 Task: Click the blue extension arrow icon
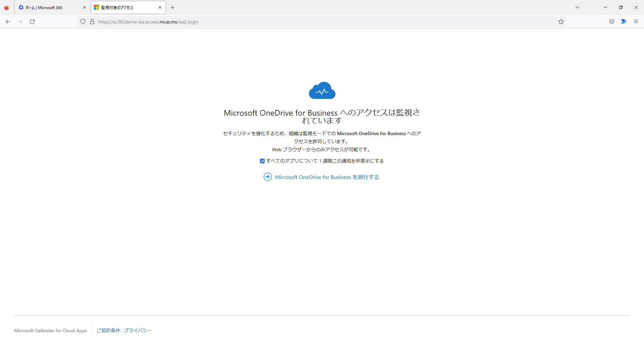[x=624, y=22]
